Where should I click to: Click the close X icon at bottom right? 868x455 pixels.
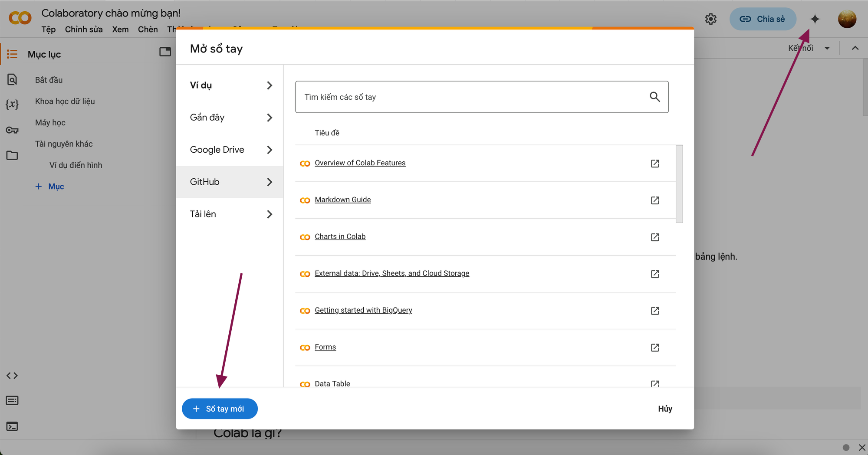[x=862, y=447]
